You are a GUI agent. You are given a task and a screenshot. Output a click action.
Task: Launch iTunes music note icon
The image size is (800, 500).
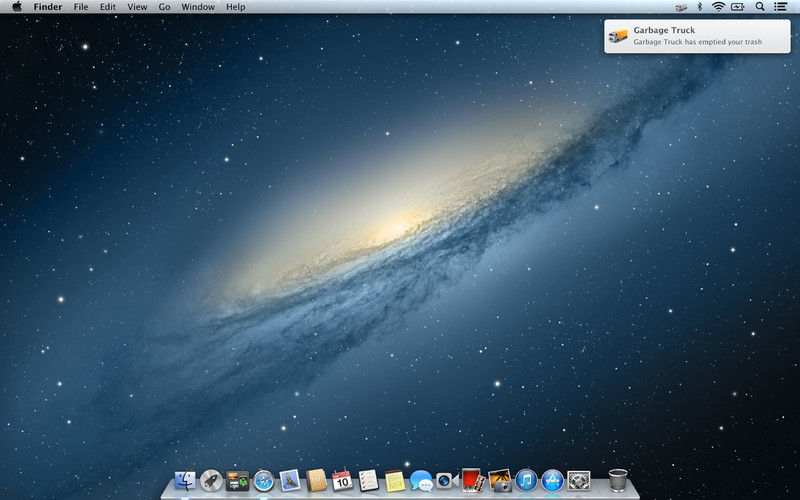click(526, 481)
